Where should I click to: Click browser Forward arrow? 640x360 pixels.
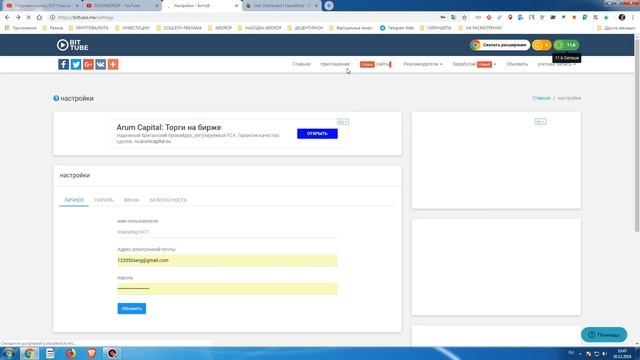(x=18, y=18)
